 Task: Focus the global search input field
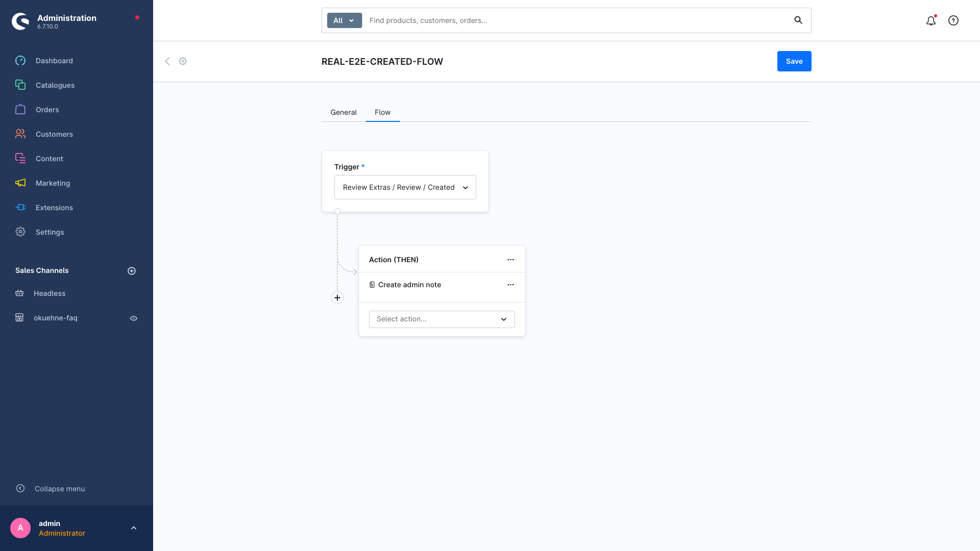(577, 20)
